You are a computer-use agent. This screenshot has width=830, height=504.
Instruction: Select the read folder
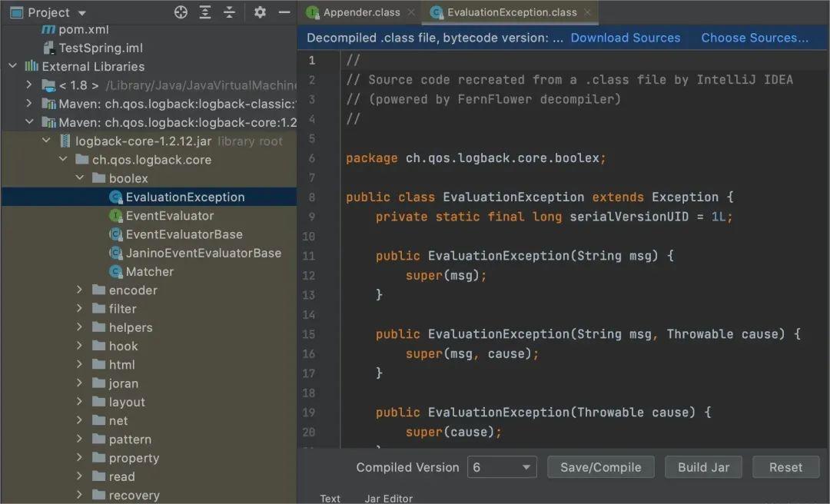(121, 476)
